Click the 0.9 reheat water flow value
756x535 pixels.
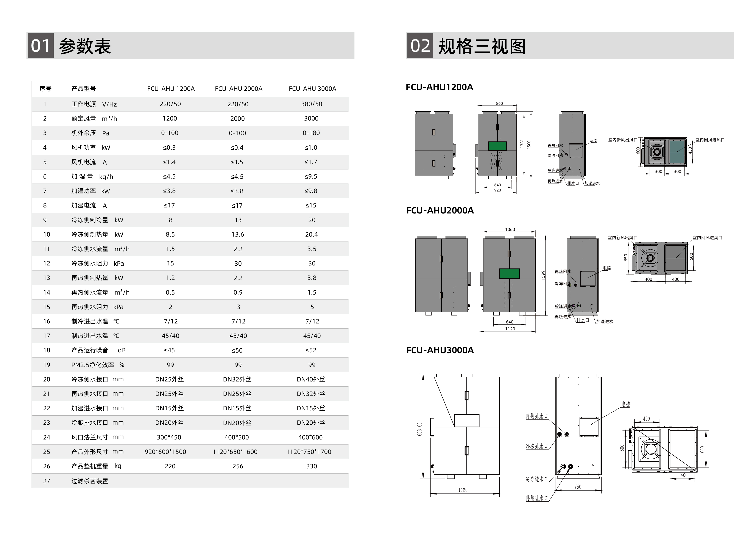tap(238, 292)
